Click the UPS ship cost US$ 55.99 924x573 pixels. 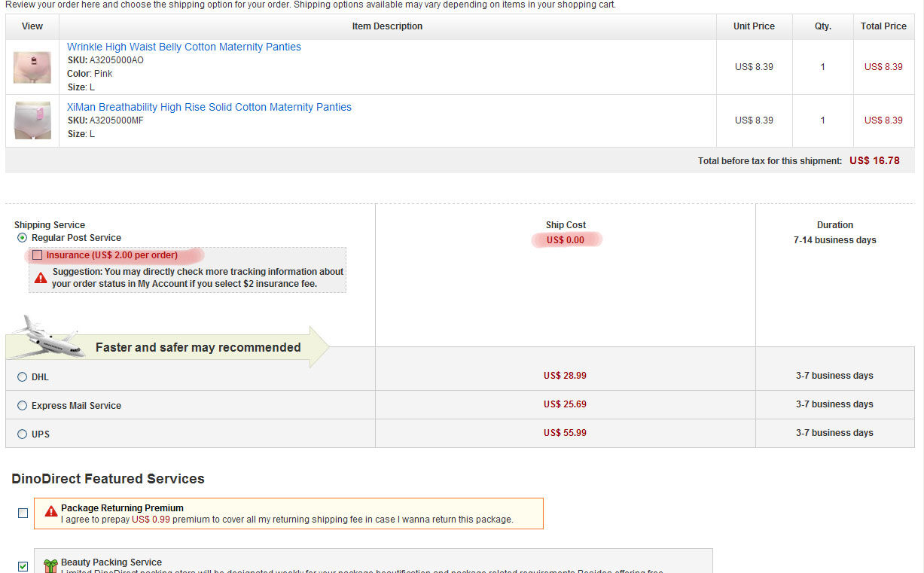tap(565, 433)
